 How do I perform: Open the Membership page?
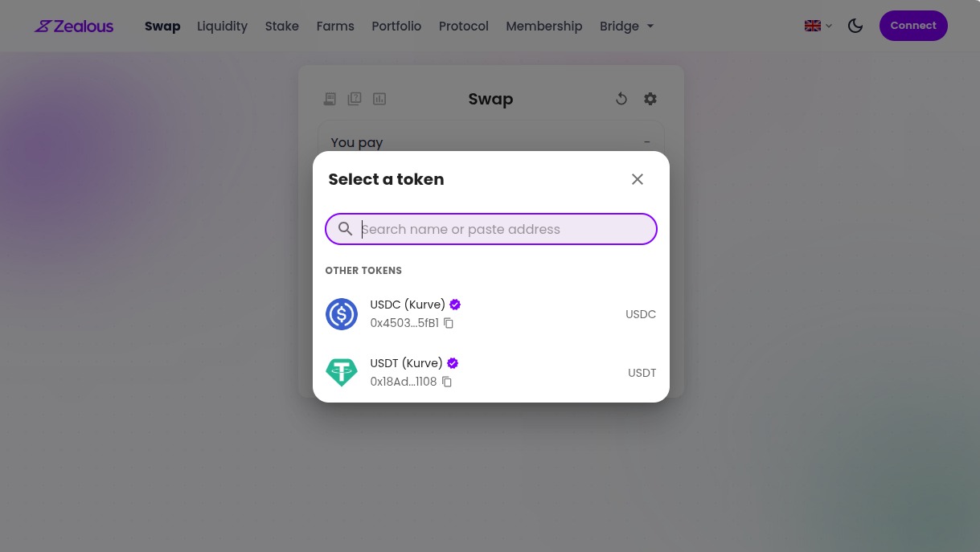[543, 27]
